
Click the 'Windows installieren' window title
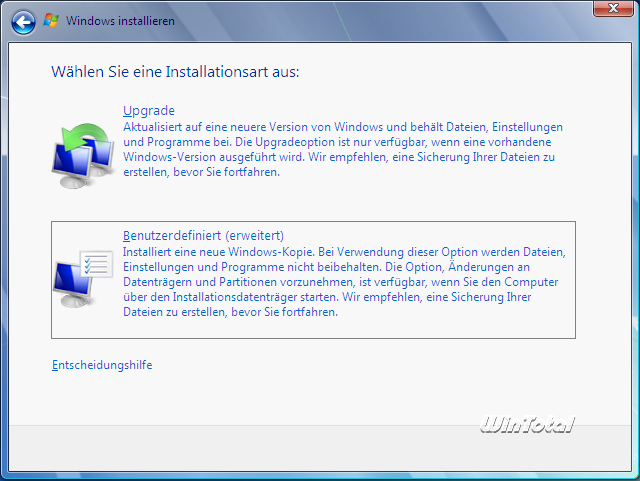tap(120, 21)
